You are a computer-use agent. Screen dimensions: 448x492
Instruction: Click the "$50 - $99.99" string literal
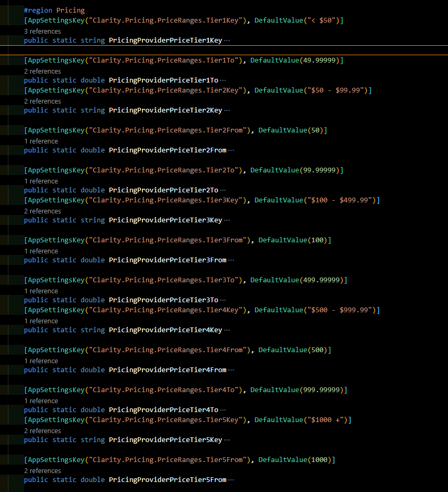coord(335,90)
